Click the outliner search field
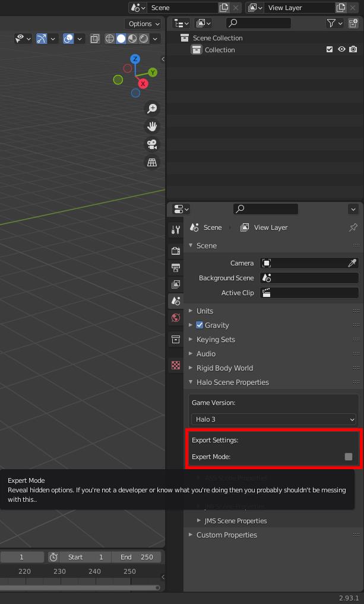The width and height of the screenshot is (364, 604). (258, 24)
